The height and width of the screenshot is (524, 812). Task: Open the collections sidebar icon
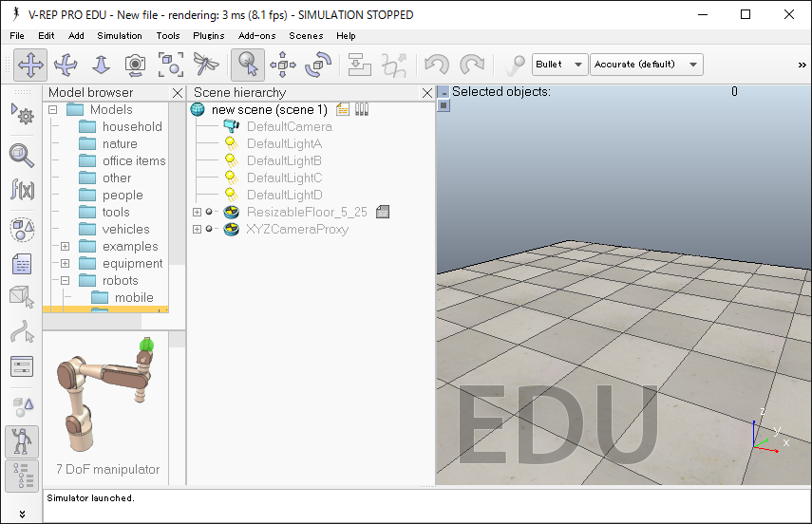(x=22, y=230)
